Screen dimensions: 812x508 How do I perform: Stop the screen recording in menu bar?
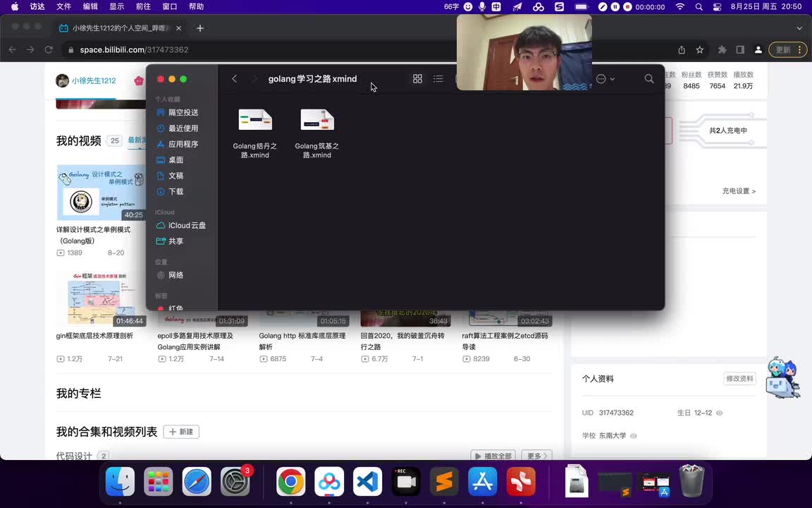click(x=627, y=7)
